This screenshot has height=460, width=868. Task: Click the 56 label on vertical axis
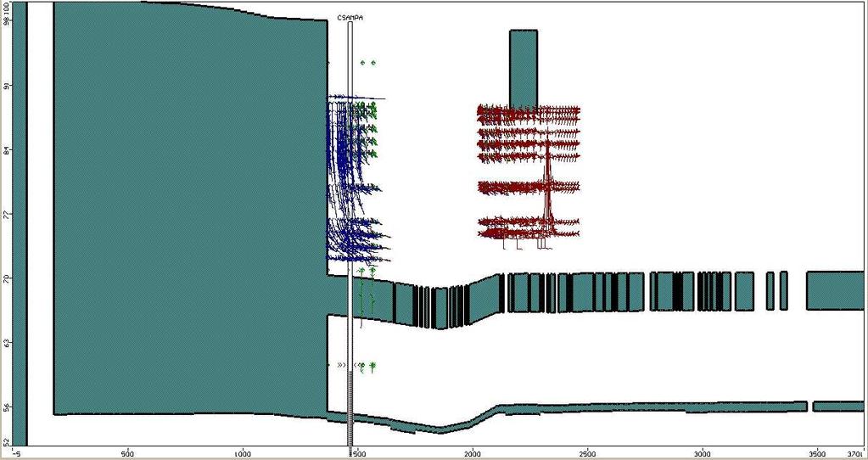click(x=6, y=407)
